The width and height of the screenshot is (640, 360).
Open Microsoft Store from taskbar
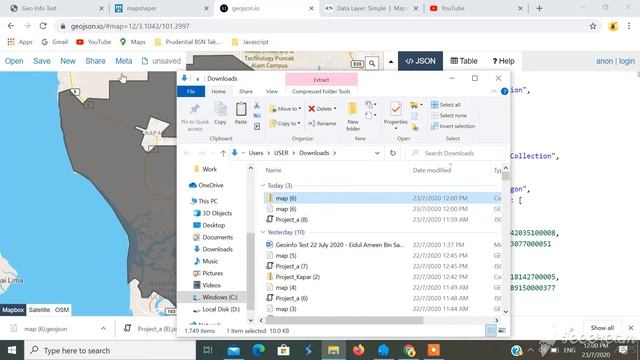[x=283, y=350]
